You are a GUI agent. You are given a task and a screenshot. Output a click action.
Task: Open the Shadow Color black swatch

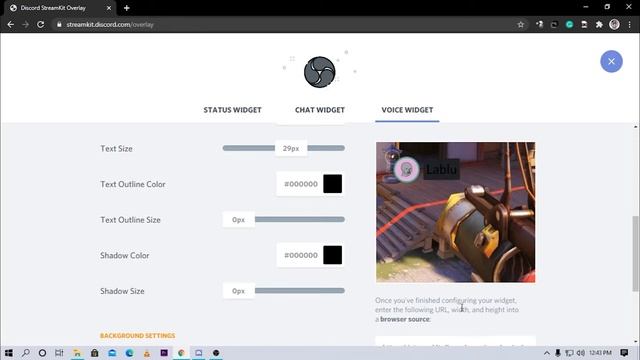[x=333, y=255]
